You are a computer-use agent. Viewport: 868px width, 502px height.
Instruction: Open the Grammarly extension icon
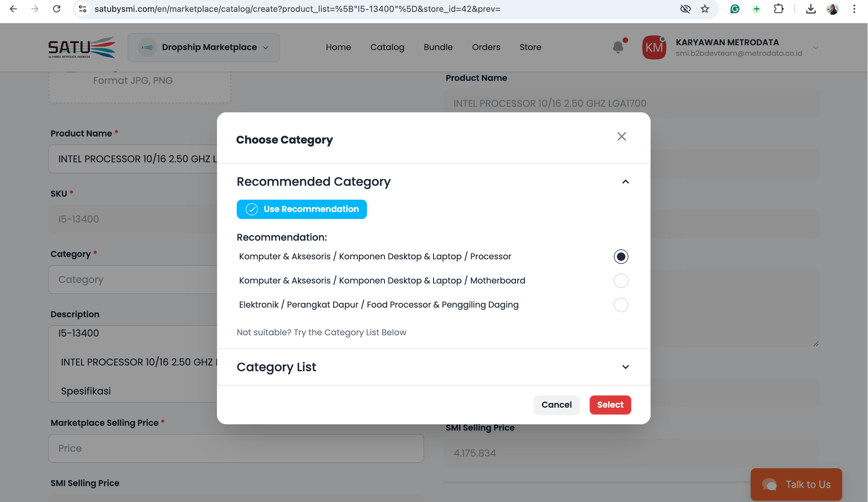click(x=735, y=9)
